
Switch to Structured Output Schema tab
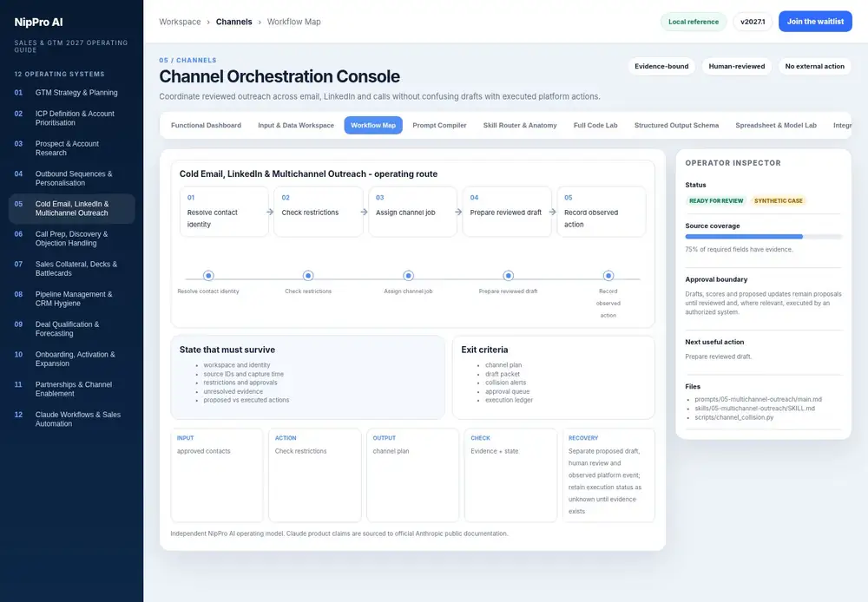pyautogui.click(x=676, y=126)
